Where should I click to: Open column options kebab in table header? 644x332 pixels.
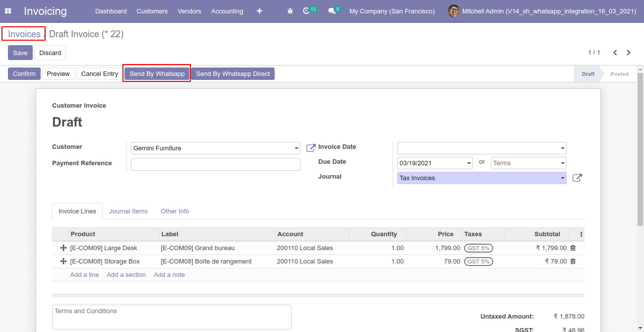(x=582, y=234)
